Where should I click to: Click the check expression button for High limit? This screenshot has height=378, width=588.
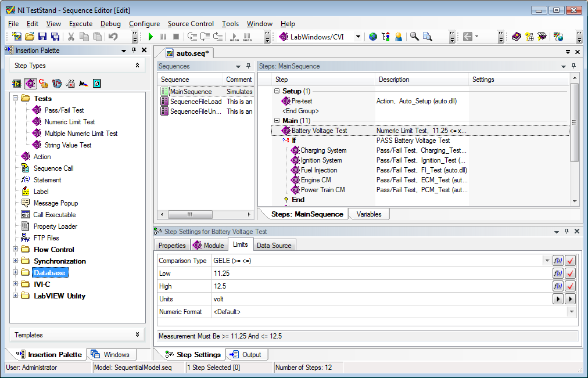[x=570, y=286]
